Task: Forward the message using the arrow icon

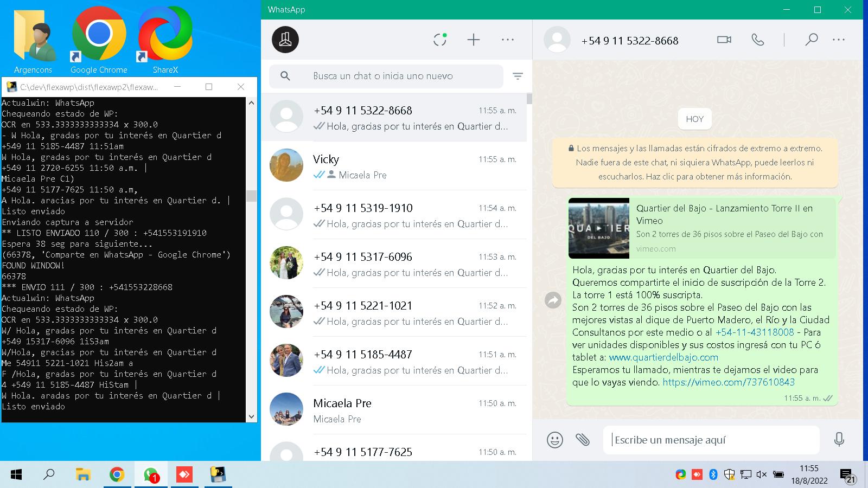Action: [x=553, y=300]
